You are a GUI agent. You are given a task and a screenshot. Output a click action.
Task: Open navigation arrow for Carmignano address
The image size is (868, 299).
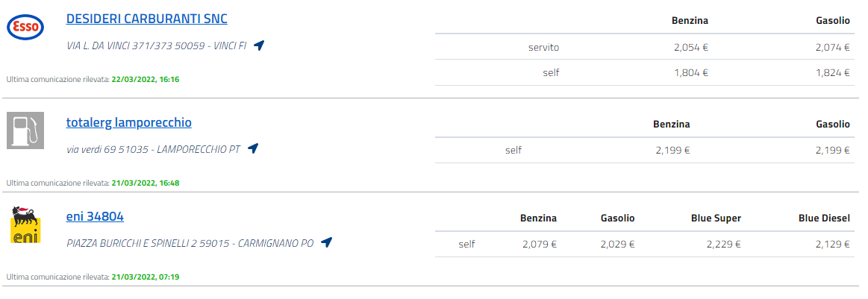tap(326, 242)
